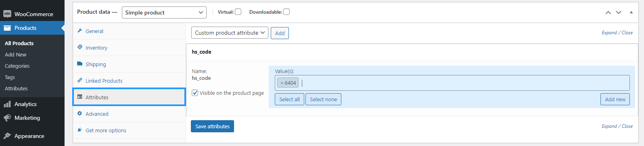Remove the 6404 value tag

(x=282, y=83)
